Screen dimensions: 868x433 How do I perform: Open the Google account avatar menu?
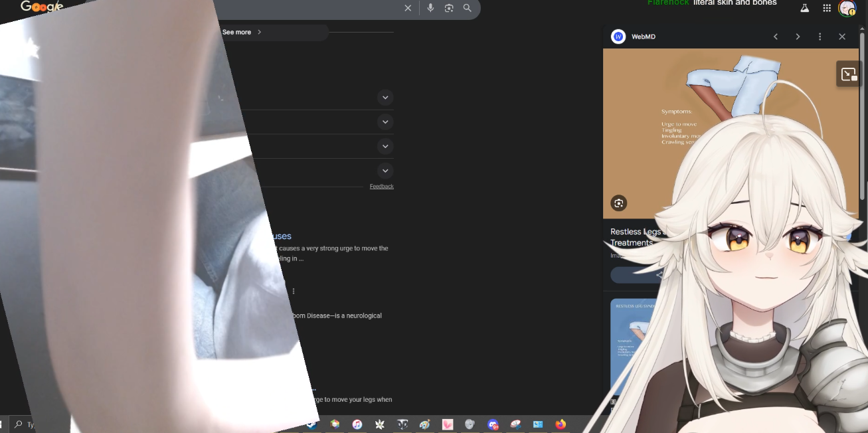pos(847,8)
